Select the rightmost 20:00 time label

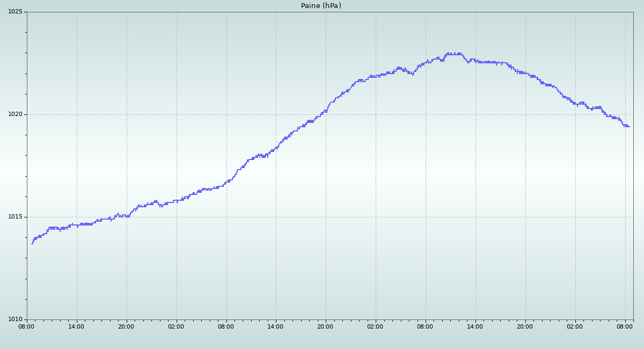tap(525, 326)
